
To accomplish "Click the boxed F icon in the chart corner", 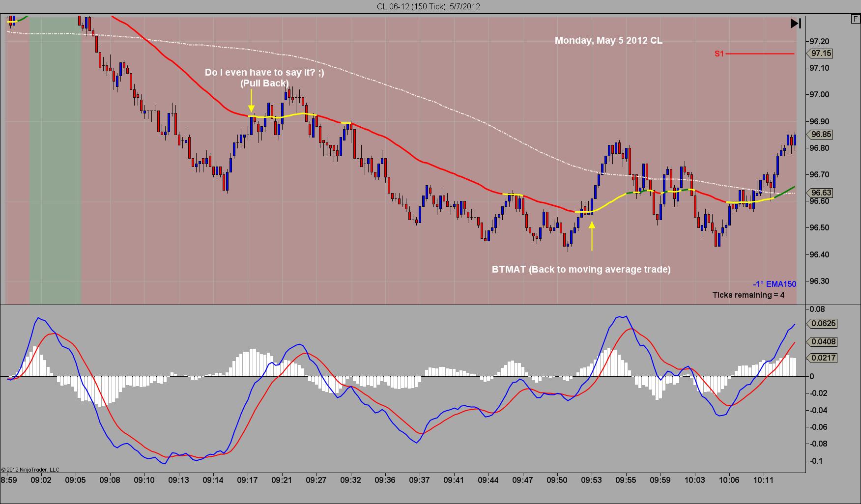I will pyautogui.click(x=856, y=19).
